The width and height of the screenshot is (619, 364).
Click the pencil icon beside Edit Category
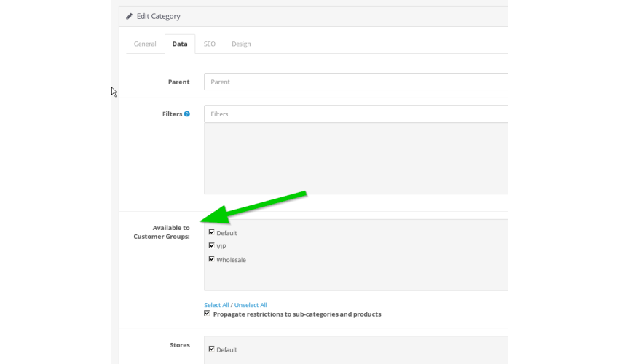[x=129, y=16]
